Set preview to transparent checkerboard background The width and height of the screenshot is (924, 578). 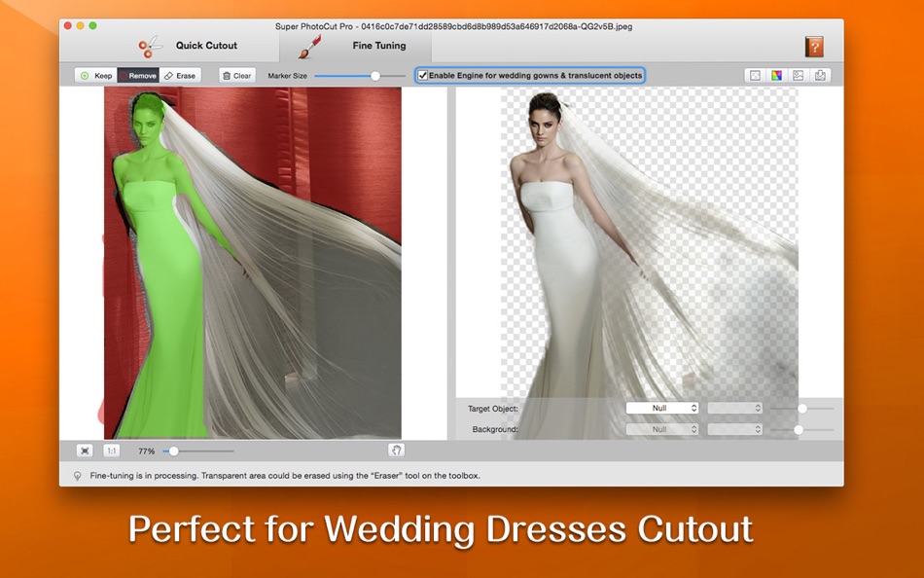(756, 75)
